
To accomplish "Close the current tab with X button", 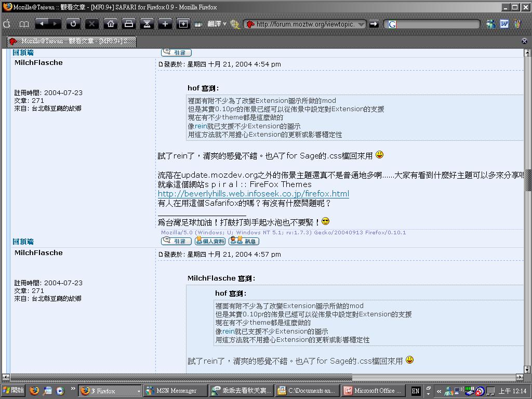I will tap(524, 41).
